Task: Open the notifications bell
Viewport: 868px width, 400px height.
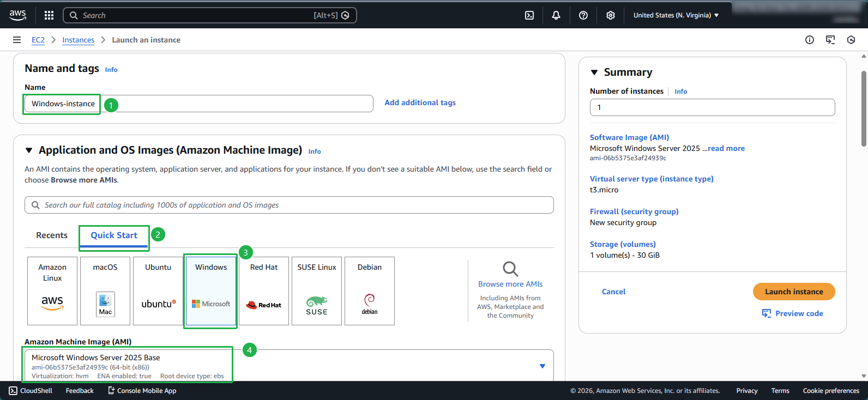Action: 556,15
